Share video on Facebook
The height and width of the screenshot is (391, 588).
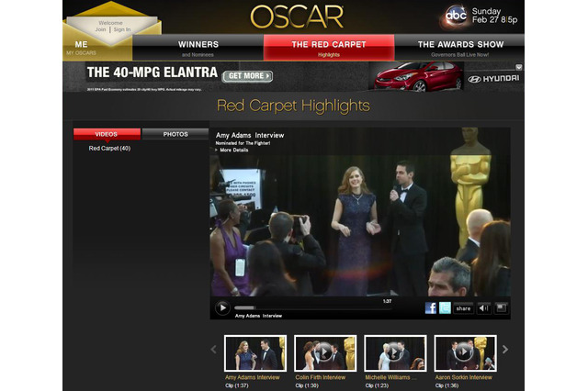[x=431, y=308]
